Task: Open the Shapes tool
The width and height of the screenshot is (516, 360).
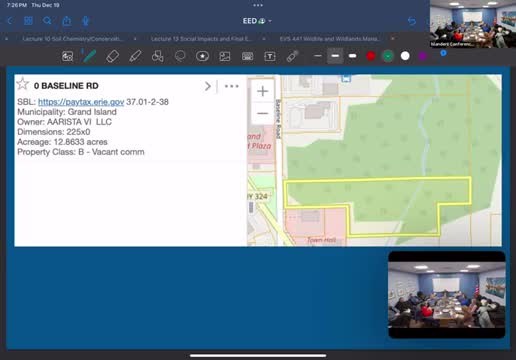Action: pos(157,56)
